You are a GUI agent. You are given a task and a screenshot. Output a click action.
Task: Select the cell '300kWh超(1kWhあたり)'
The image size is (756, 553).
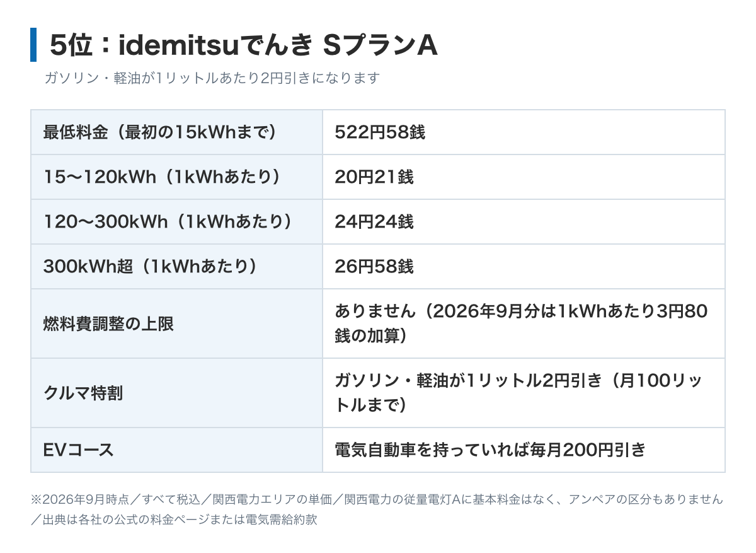pos(177,267)
